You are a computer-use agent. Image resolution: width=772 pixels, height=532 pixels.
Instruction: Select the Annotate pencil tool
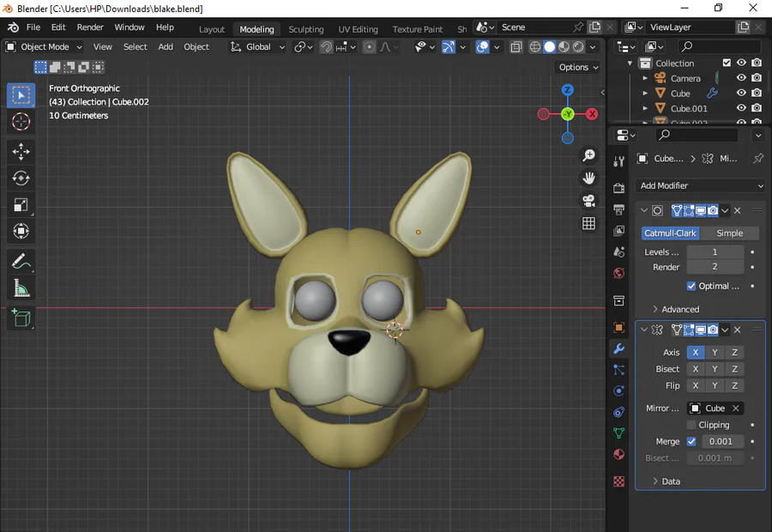click(x=21, y=262)
